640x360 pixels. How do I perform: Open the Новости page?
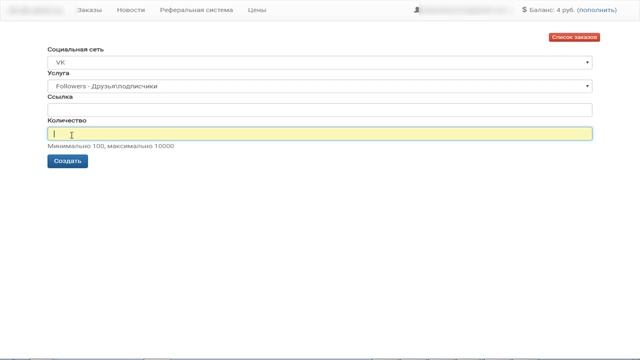pos(131,10)
